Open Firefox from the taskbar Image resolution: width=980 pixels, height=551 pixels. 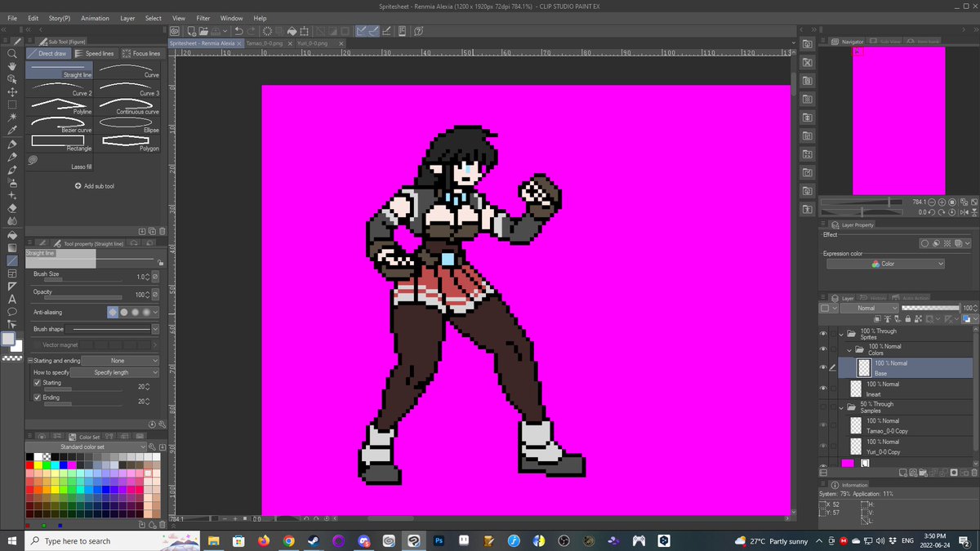click(263, 540)
